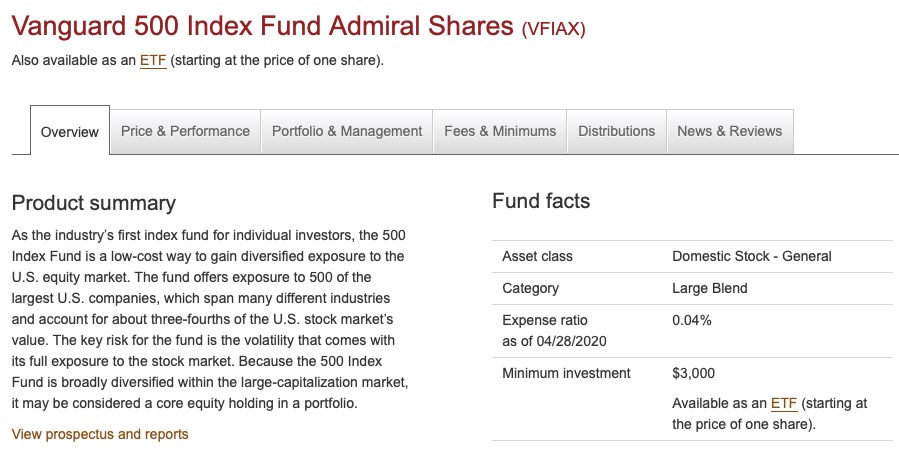This screenshot has height=450, width=899.
Task: Switch to Portfolio & Management tab
Action: click(347, 131)
